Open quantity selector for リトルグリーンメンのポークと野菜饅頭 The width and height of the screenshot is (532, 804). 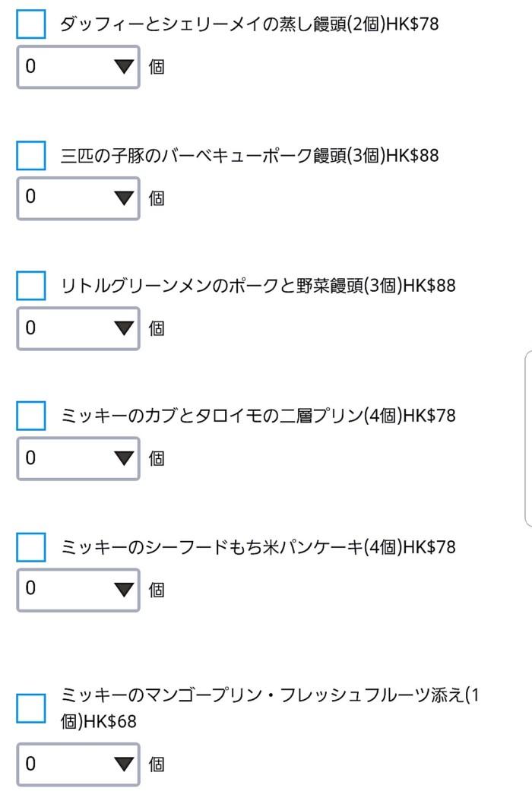click(78, 328)
